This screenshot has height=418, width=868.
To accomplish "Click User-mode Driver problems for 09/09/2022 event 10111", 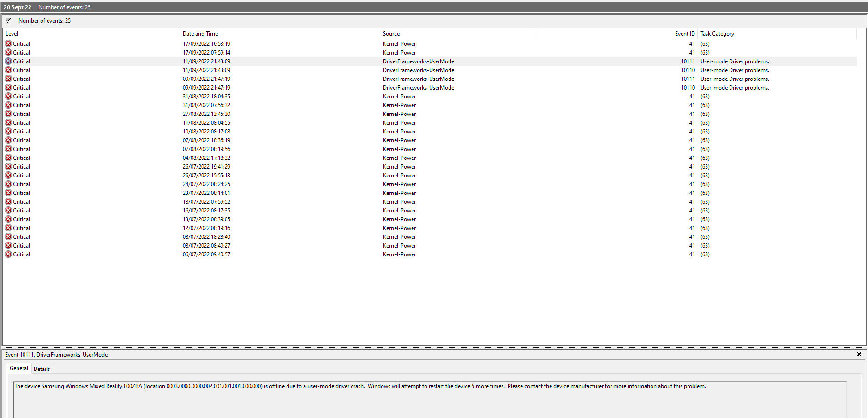I will 735,79.
